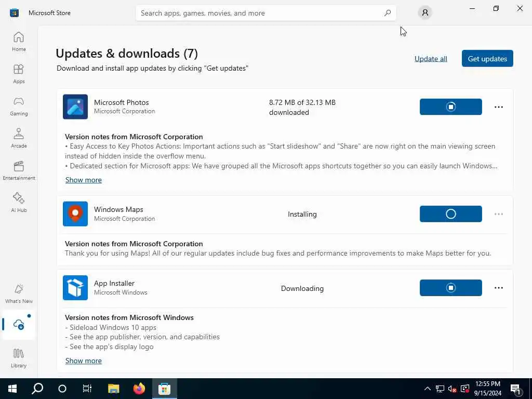Open File Explorer from the taskbar
This screenshot has height=399, width=532.
[114, 389]
